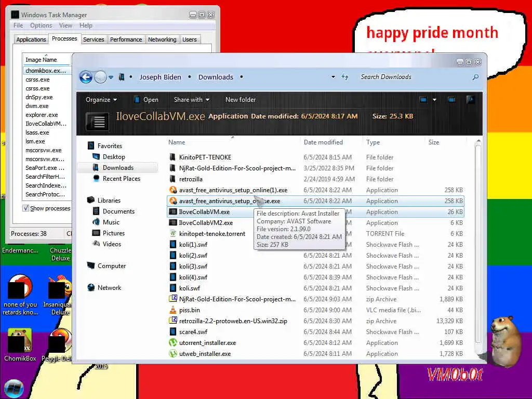Switch to Applications tab in Task Manager
532x399 pixels.
click(31, 39)
